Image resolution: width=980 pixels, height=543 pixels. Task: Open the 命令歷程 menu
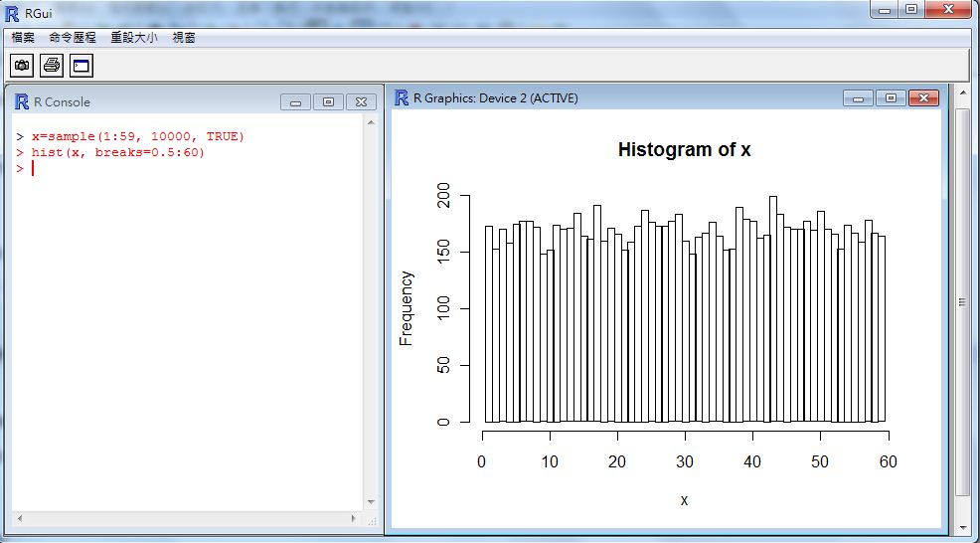(73, 37)
